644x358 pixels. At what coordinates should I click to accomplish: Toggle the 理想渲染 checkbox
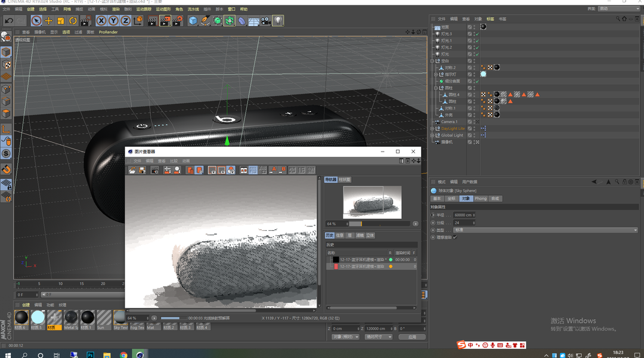[x=455, y=237]
